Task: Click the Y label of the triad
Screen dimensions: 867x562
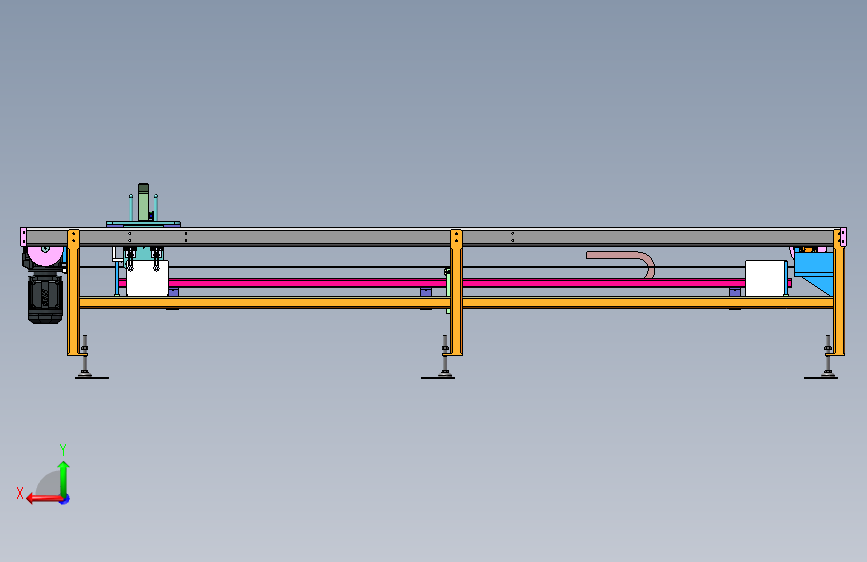Action: coord(63,450)
